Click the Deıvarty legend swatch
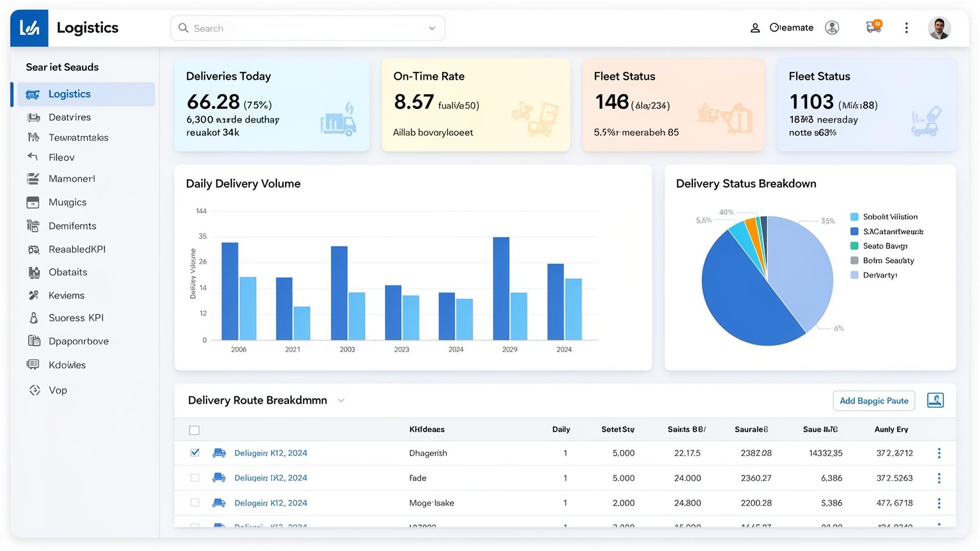The width and height of the screenshot is (980, 551). tap(854, 275)
